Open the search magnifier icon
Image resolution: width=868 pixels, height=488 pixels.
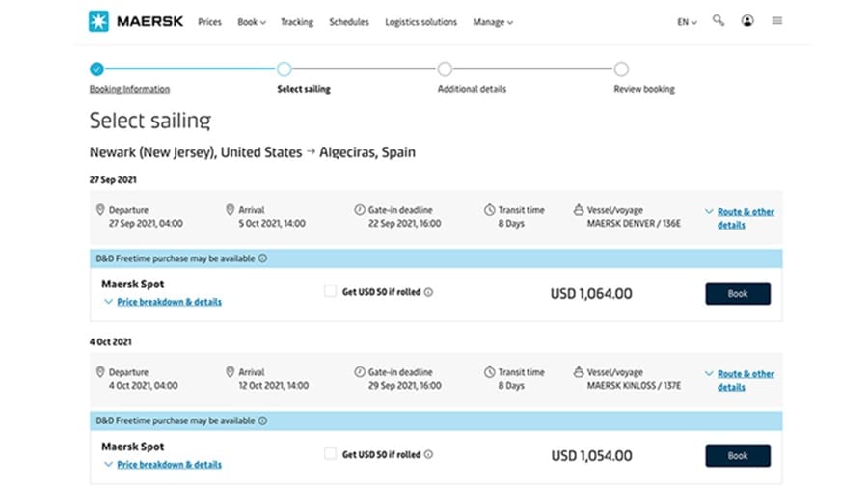point(719,20)
